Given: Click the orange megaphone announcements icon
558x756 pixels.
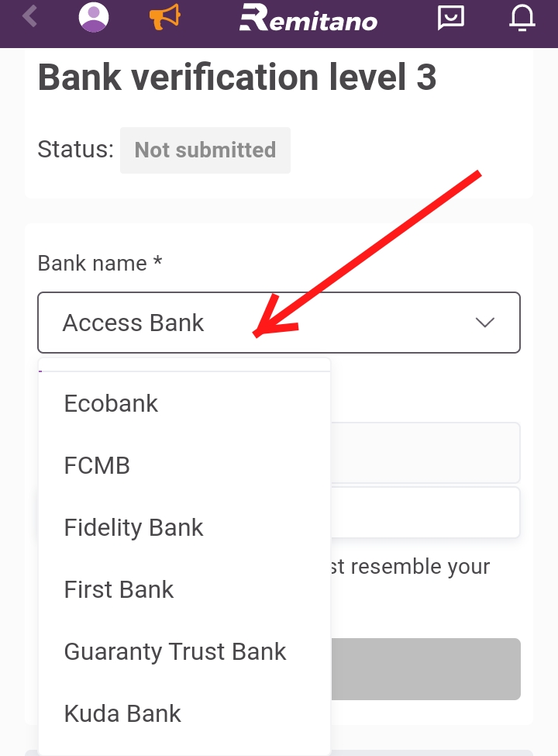Looking at the screenshot, I should pos(164,17).
